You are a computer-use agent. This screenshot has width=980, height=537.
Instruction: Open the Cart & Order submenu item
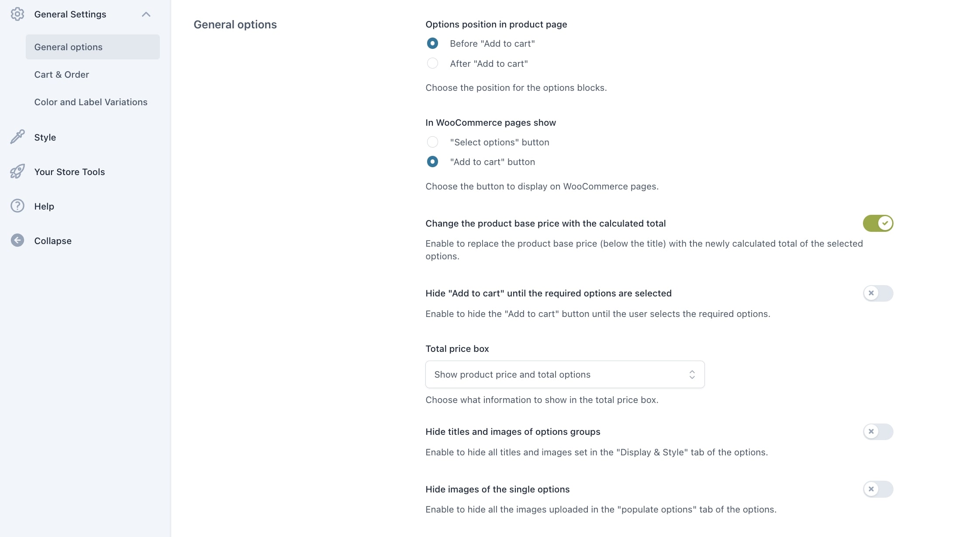pos(62,75)
